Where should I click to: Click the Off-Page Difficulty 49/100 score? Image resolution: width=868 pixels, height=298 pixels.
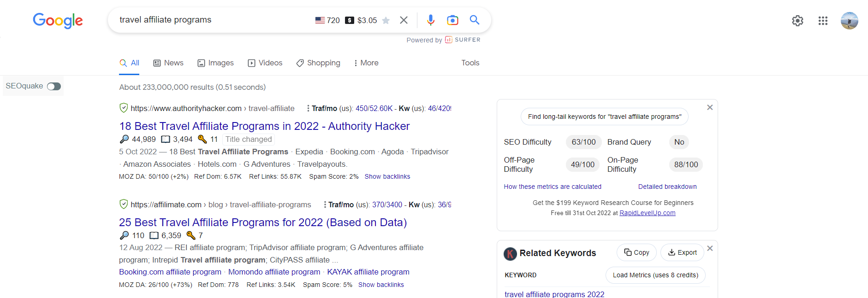[583, 164]
